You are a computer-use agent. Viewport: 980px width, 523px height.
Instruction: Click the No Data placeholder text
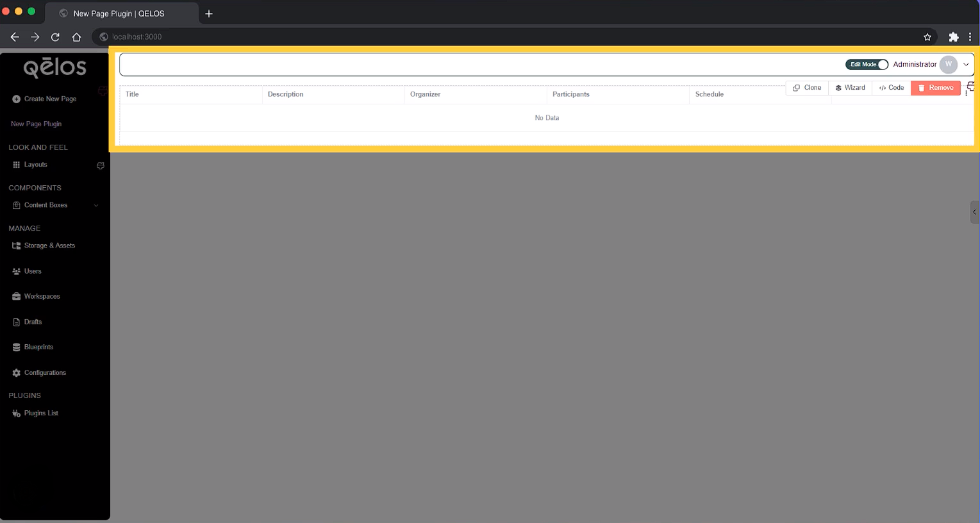pyautogui.click(x=547, y=118)
